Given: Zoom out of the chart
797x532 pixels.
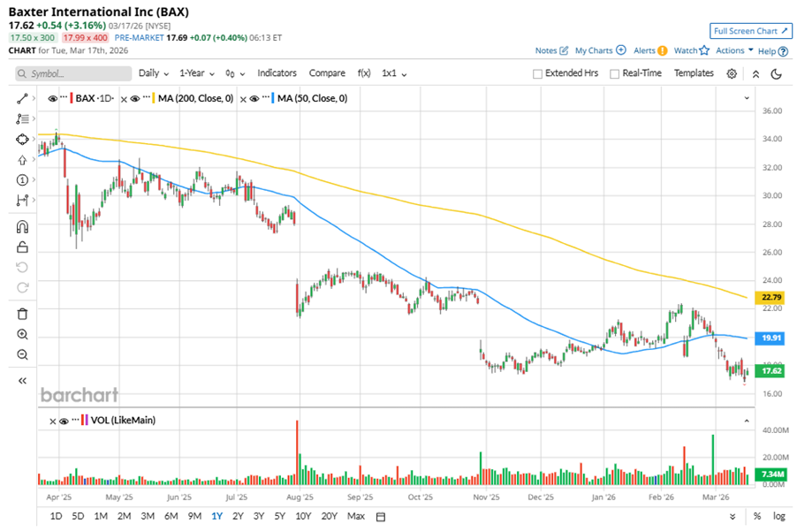Looking at the screenshot, I should pyautogui.click(x=22, y=354).
